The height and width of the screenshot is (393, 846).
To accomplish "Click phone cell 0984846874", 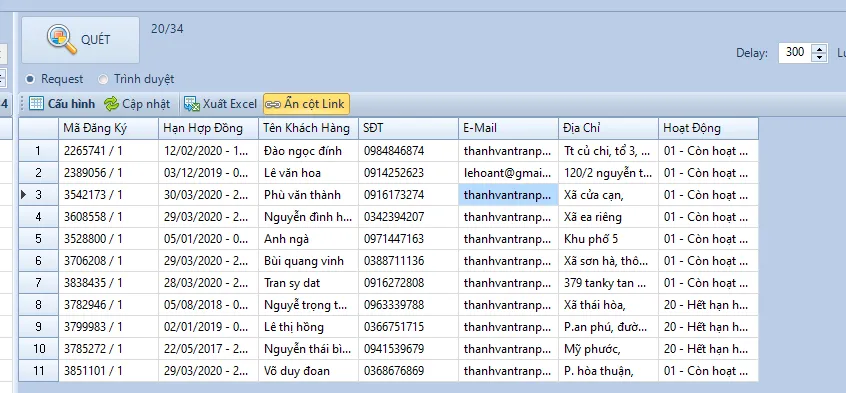I will (408, 151).
